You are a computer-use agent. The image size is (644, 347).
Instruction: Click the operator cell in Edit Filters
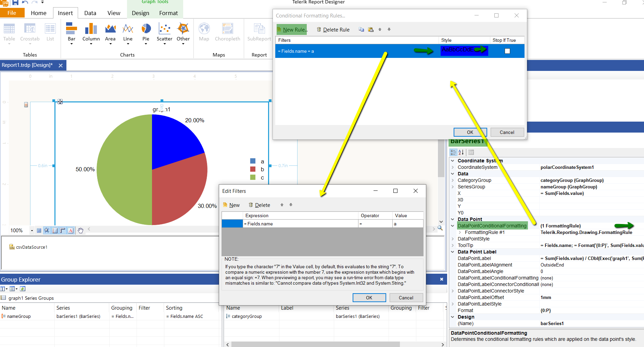375,224
